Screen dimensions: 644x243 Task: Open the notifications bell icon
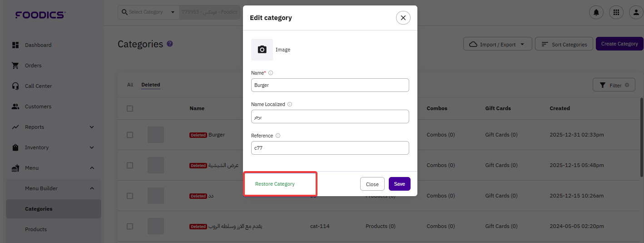[596, 12]
